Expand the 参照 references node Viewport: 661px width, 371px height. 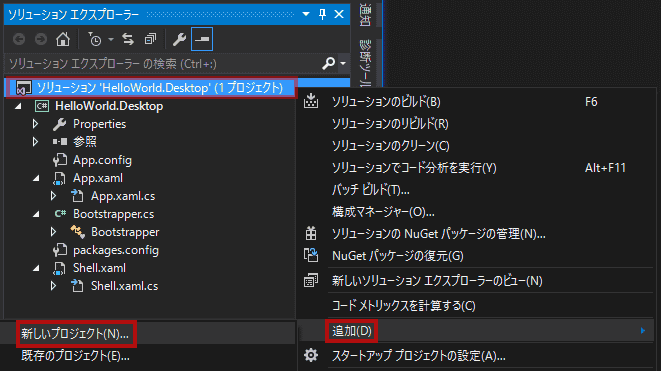click(35, 142)
